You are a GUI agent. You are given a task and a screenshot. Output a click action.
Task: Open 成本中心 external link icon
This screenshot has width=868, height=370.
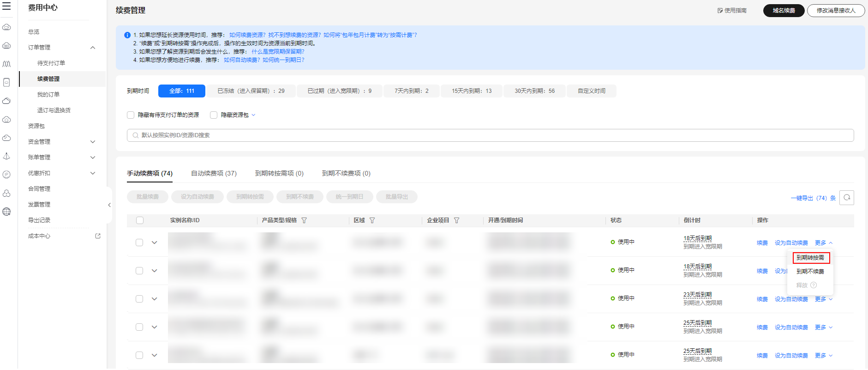[x=98, y=236]
